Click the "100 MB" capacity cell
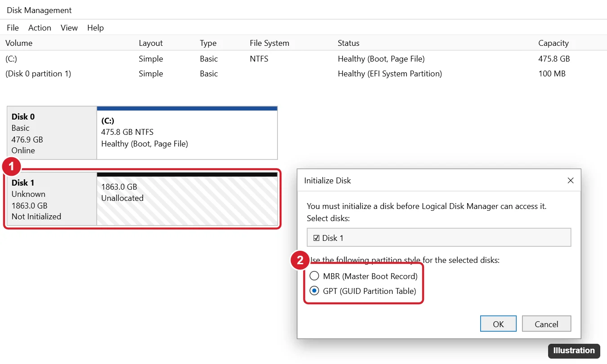Viewport: 607px width, 364px height. click(552, 74)
